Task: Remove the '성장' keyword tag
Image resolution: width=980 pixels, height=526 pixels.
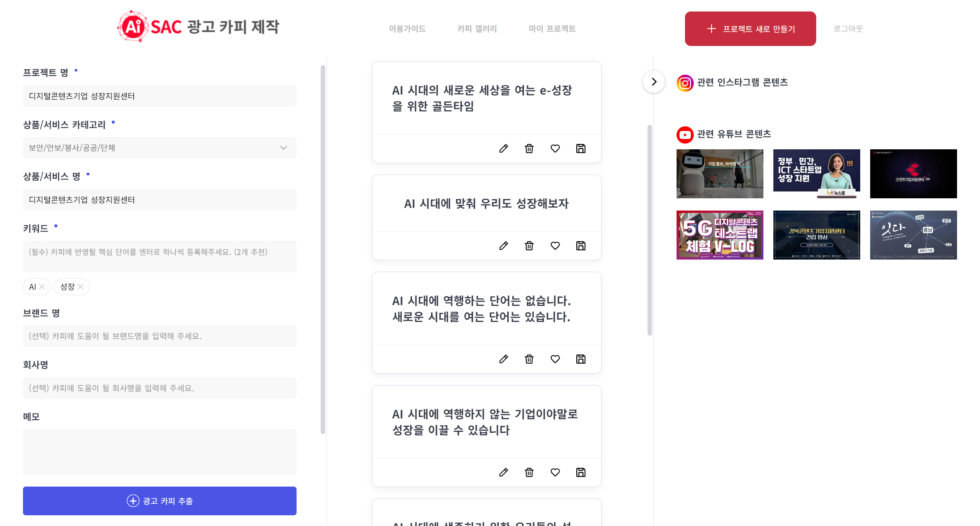Action: click(x=80, y=286)
